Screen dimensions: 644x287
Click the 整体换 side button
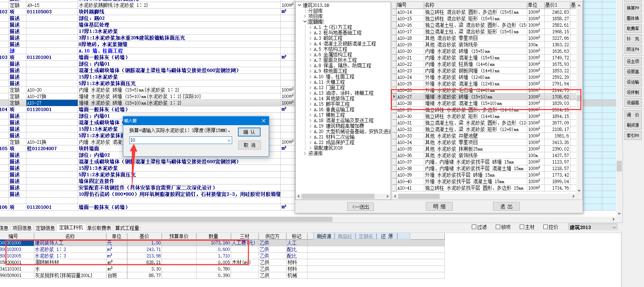pos(633,18)
